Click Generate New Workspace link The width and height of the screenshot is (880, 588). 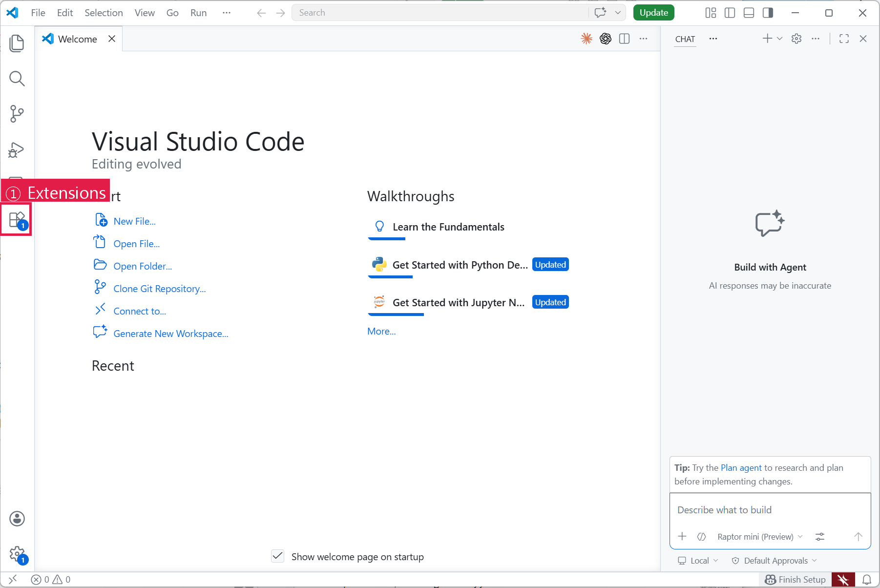(x=171, y=334)
